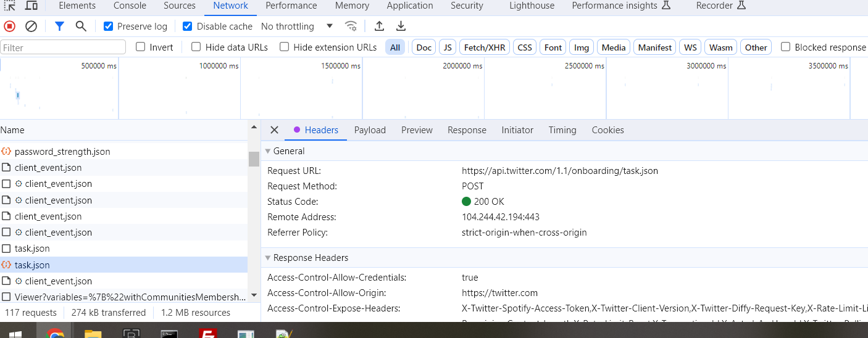Open the Preview tab
Screen dimensions: 868x338
(x=417, y=130)
